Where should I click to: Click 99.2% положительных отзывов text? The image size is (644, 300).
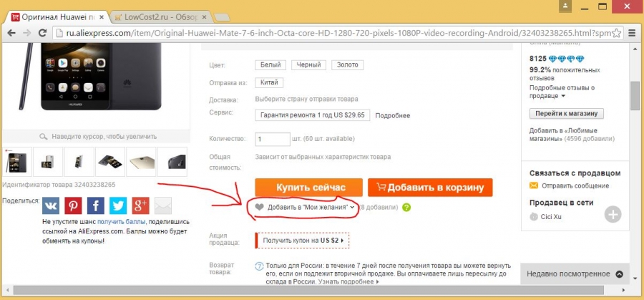click(x=565, y=74)
